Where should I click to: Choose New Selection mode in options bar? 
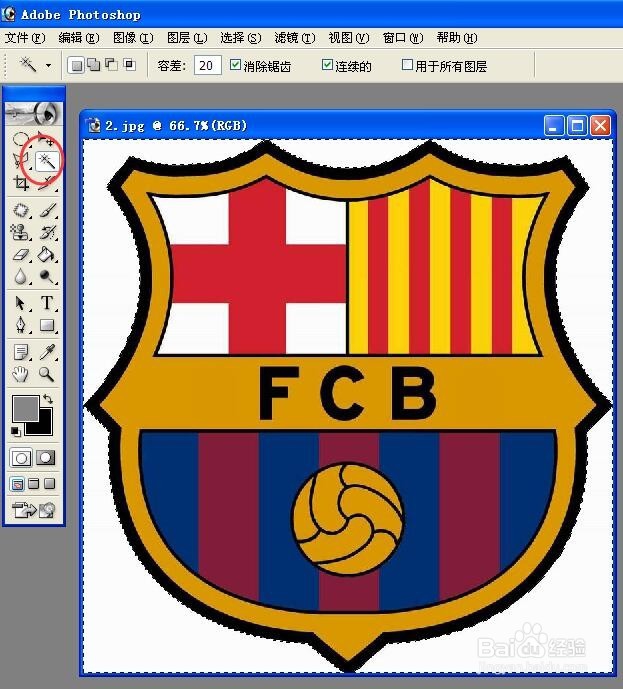coord(76,65)
